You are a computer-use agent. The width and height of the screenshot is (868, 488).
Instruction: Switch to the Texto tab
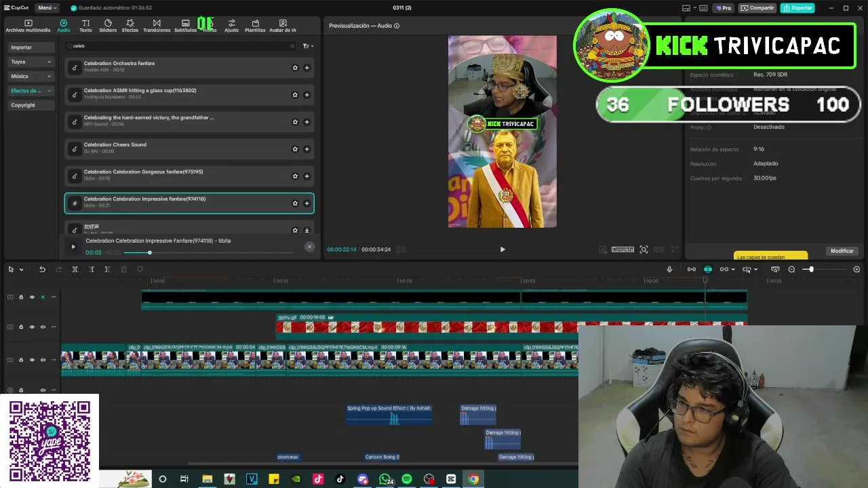(85, 26)
